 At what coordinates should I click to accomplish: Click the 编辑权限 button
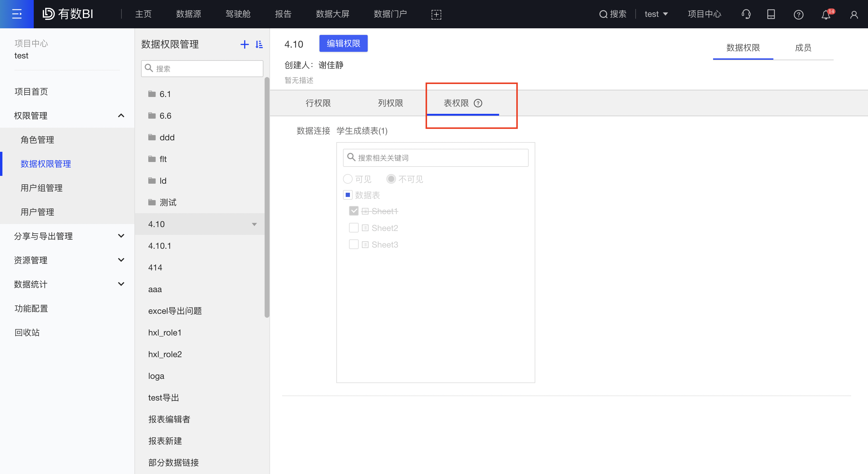[x=343, y=43]
